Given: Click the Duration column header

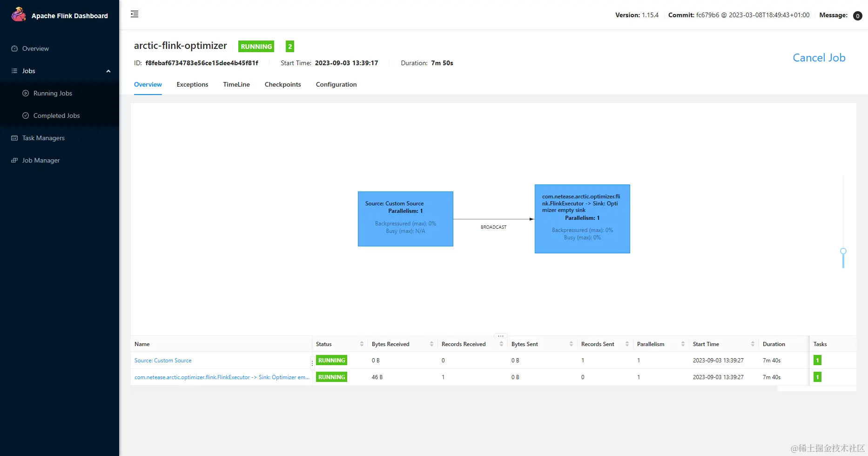Looking at the screenshot, I should (774, 344).
